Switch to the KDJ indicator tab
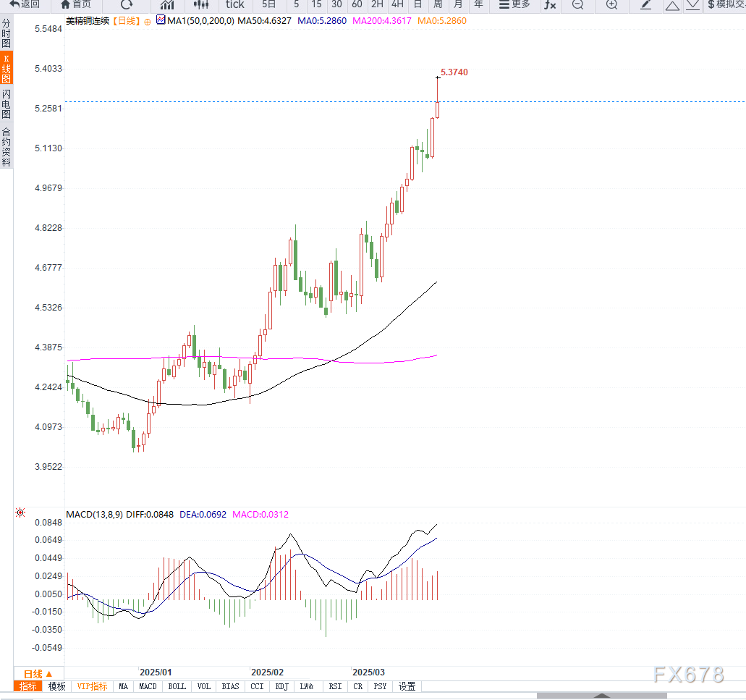Image resolution: width=746 pixels, height=700 pixels. pos(281,686)
